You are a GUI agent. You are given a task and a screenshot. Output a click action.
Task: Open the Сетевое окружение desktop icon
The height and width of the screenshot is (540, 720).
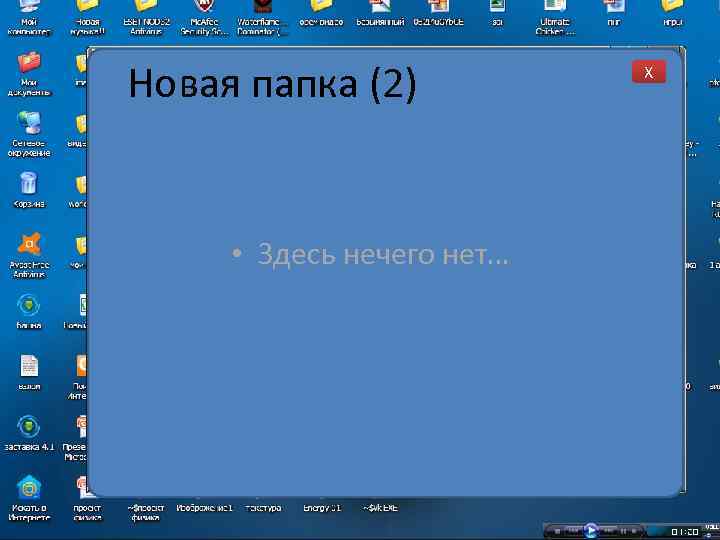(29, 134)
